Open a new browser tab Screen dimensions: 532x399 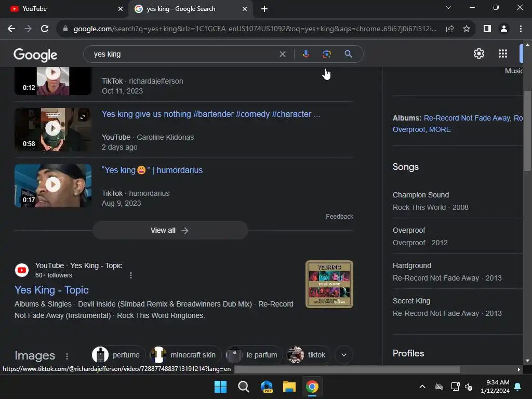(x=264, y=9)
